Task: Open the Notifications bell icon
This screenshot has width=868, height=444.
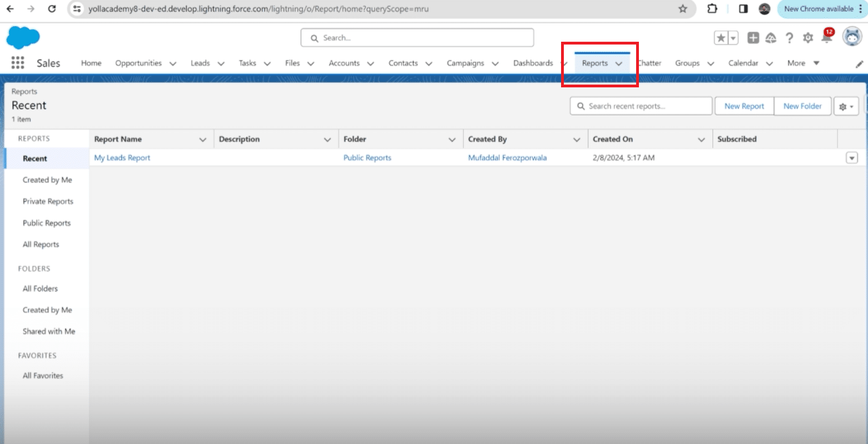Action: 826,38
